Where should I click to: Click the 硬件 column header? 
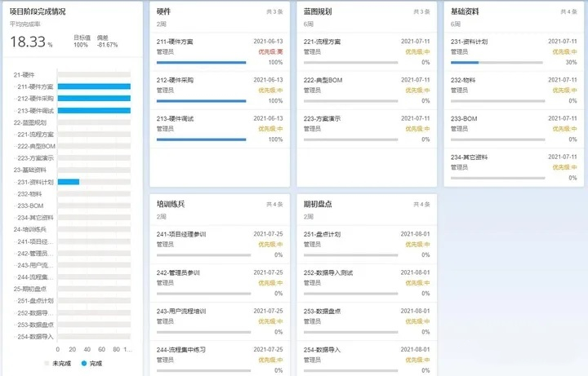point(164,12)
